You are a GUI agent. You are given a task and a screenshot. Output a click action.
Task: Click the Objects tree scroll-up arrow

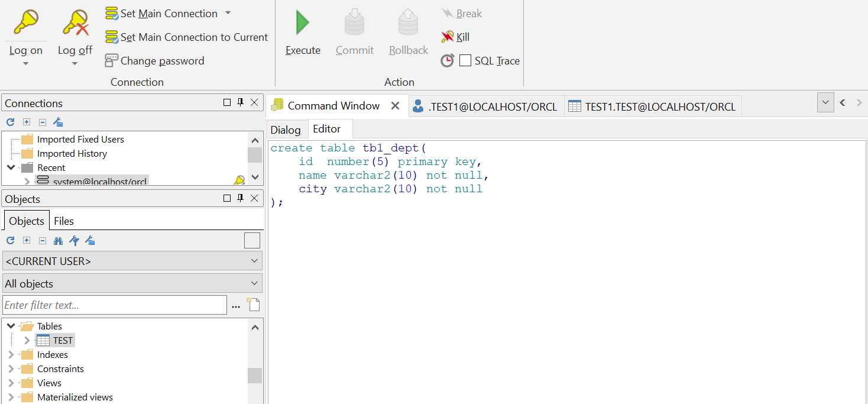click(x=255, y=327)
